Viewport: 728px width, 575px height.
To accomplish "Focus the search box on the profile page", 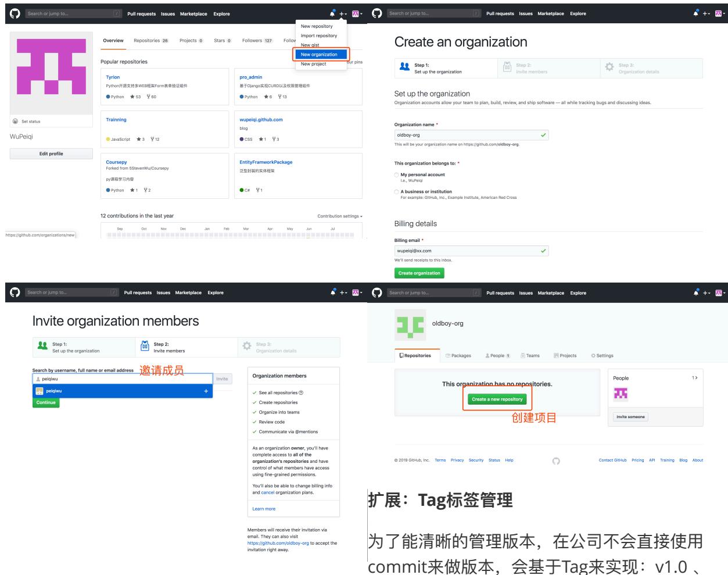I will click(x=73, y=13).
